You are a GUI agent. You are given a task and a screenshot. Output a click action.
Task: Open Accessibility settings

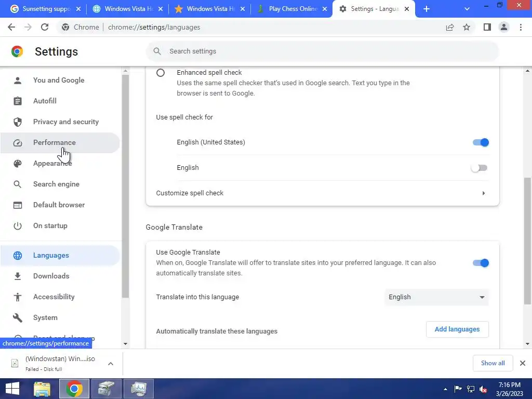coord(60,297)
